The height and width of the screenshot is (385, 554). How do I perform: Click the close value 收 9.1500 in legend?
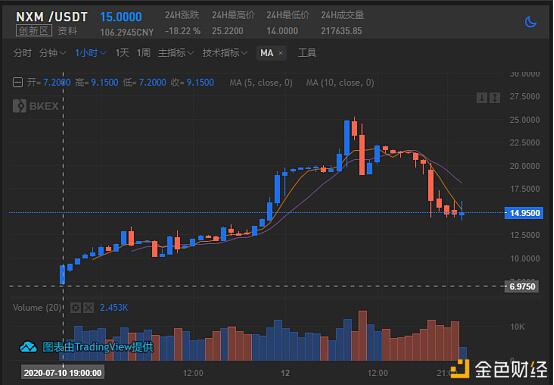tap(193, 83)
